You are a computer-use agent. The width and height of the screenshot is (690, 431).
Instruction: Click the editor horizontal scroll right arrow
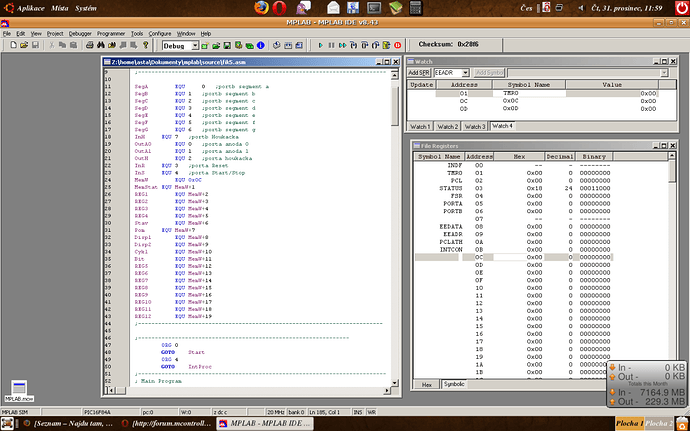tap(387, 390)
